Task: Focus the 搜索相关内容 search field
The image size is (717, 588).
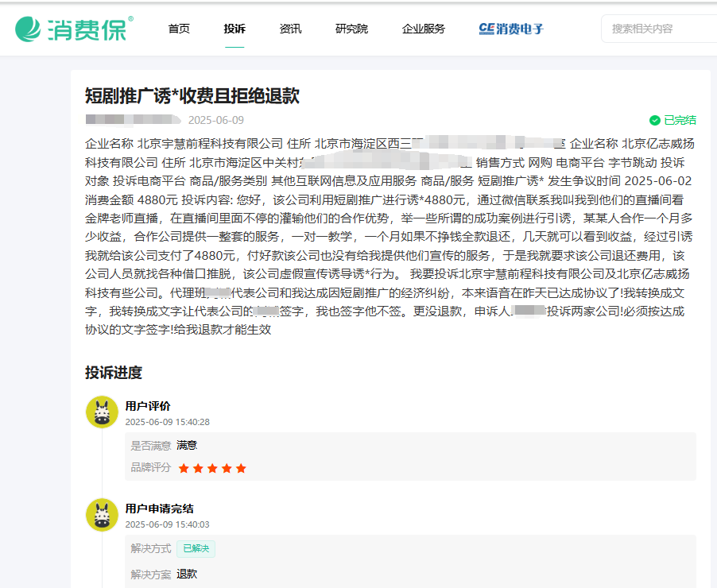Action: tap(659, 29)
